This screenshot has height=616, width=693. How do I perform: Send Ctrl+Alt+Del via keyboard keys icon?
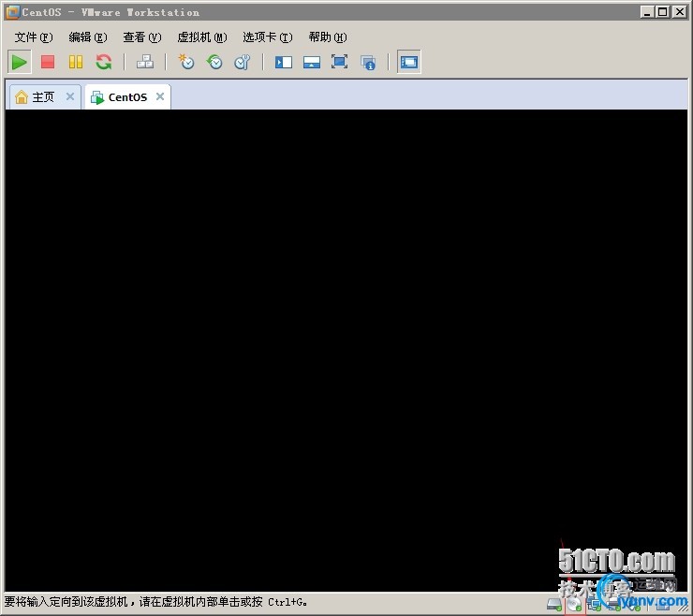point(145,62)
